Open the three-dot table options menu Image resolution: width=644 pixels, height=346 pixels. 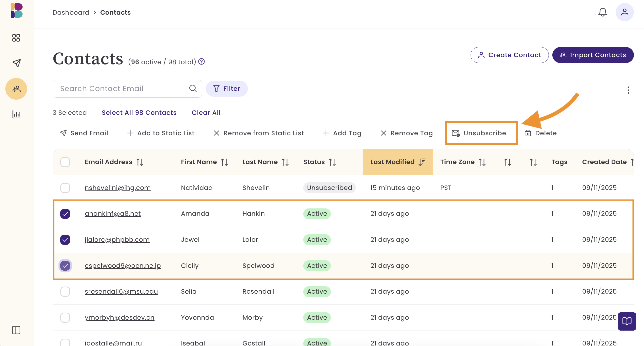[628, 90]
